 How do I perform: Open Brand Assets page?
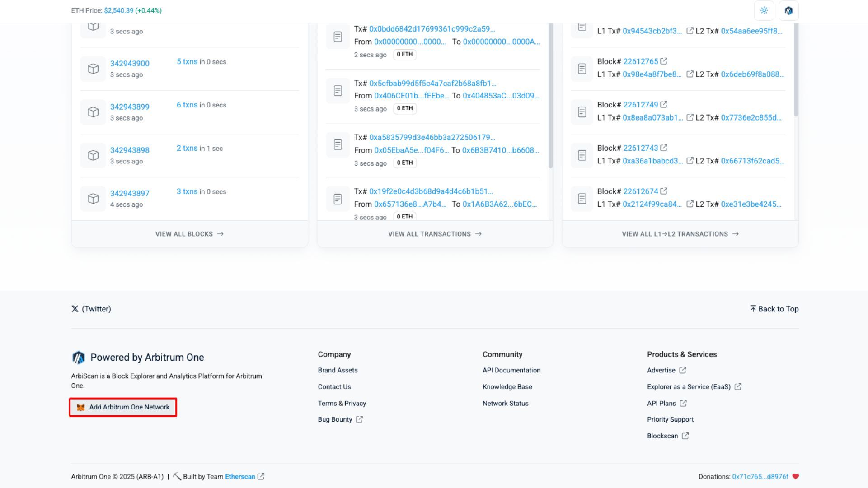point(338,370)
